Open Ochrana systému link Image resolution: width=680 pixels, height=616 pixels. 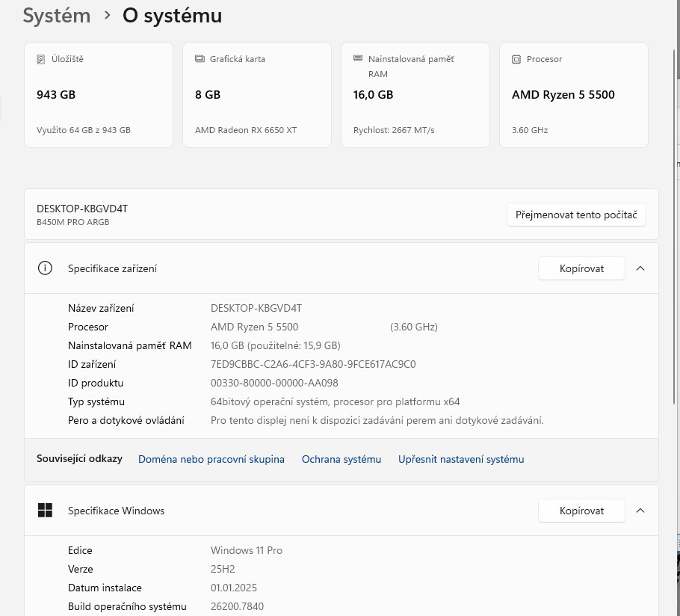click(x=341, y=459)
